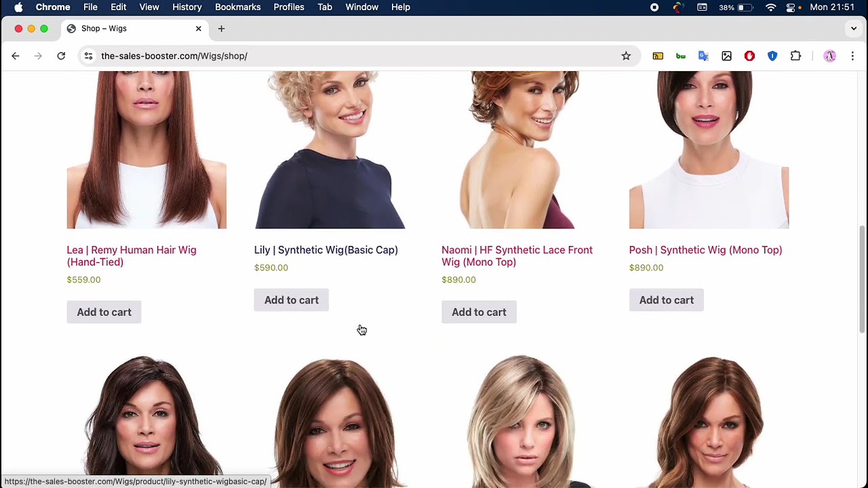Click the $590.00 price of Lily wig

[x=271, y=268]
